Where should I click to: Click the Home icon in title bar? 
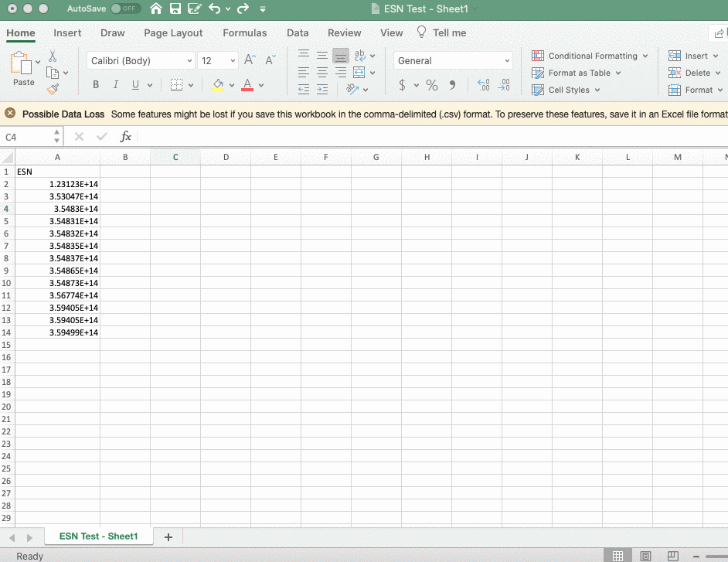[156, 9]
